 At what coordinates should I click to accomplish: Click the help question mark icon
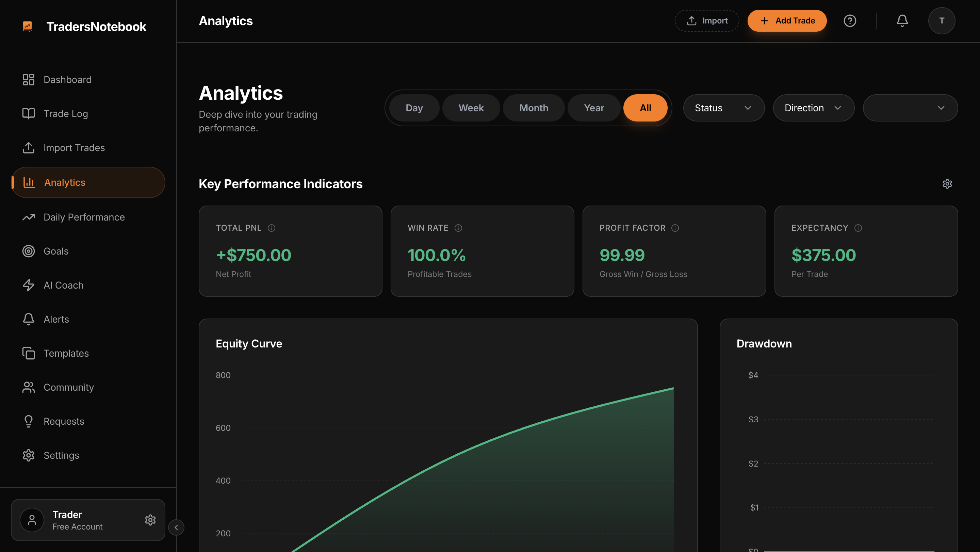(x=850, y=20)
